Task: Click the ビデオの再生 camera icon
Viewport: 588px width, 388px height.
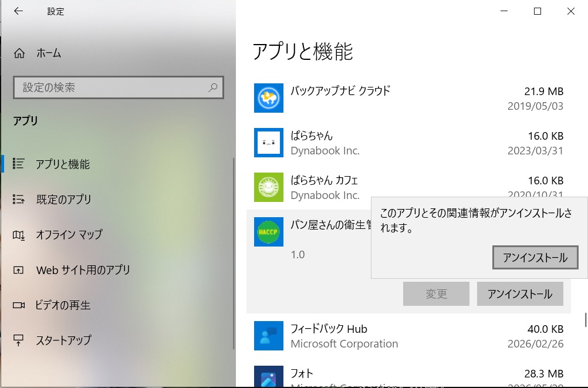Action: pyautogui.click(x=18, y=305)
